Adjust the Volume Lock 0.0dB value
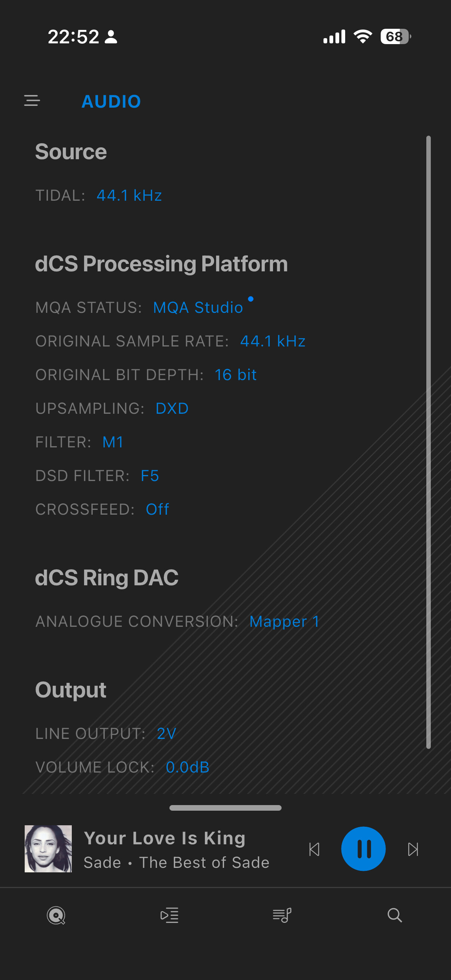 (x=188, y=767)
